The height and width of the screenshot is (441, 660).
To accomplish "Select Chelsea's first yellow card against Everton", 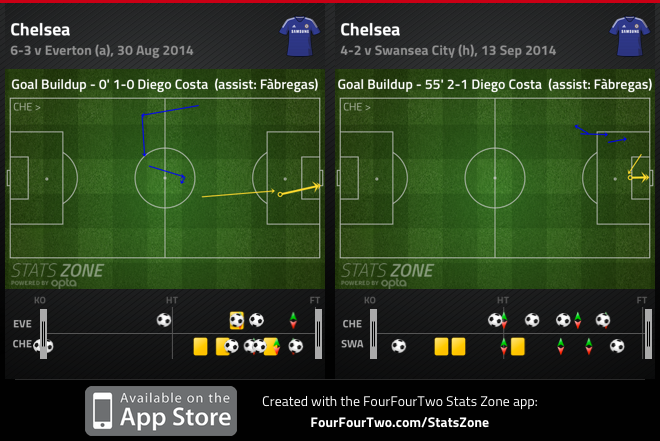I will (x=200, y=346).
